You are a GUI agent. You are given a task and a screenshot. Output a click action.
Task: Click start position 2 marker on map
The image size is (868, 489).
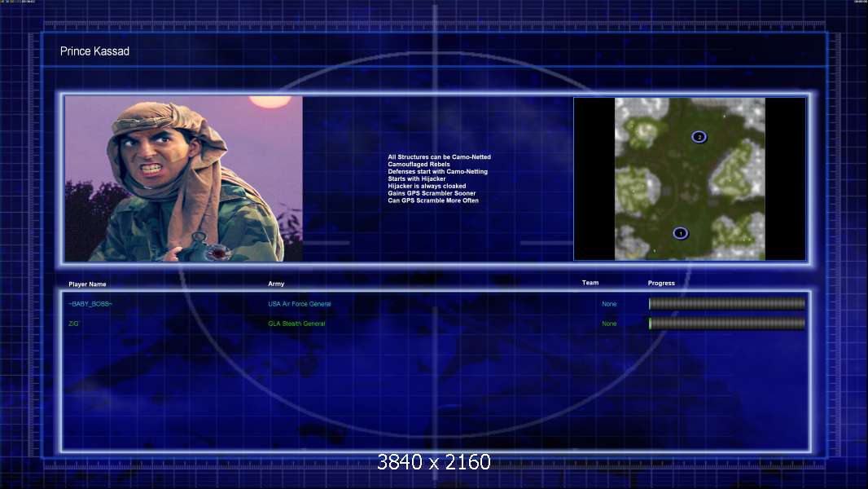coord(699,137)
